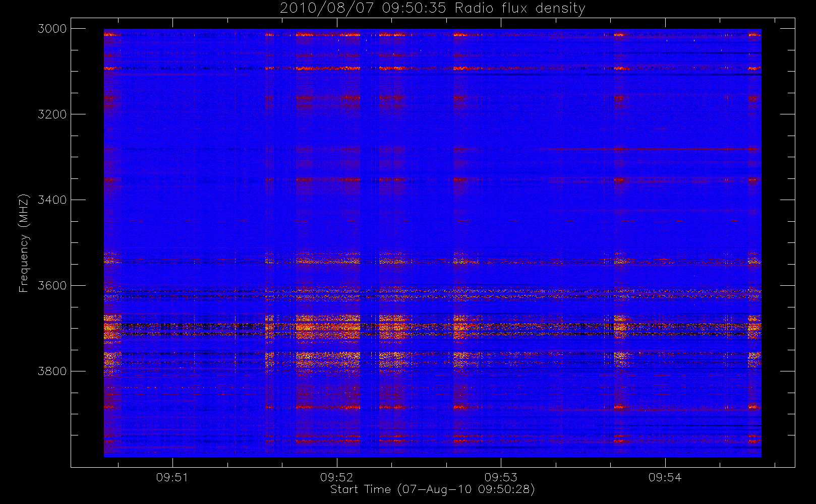
Task: Click the 3600 frequency axis label
Action: pyautogui.click(x=52, y=286)
